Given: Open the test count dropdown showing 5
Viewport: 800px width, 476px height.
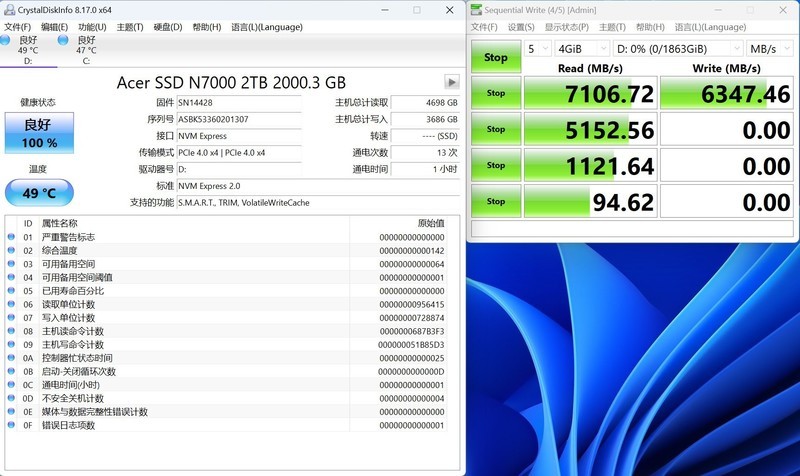Looking at the screenshot, I should tap(538, 48).
